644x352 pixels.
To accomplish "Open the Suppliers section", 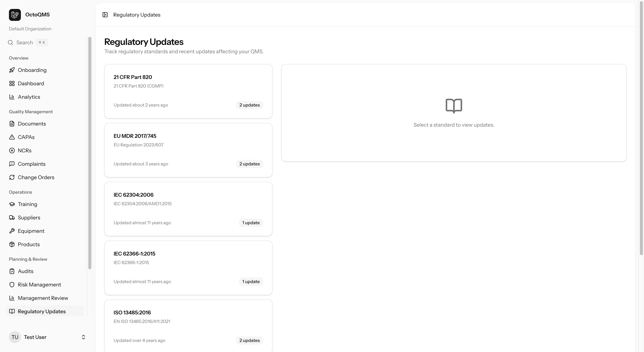I will click(45, 218).
